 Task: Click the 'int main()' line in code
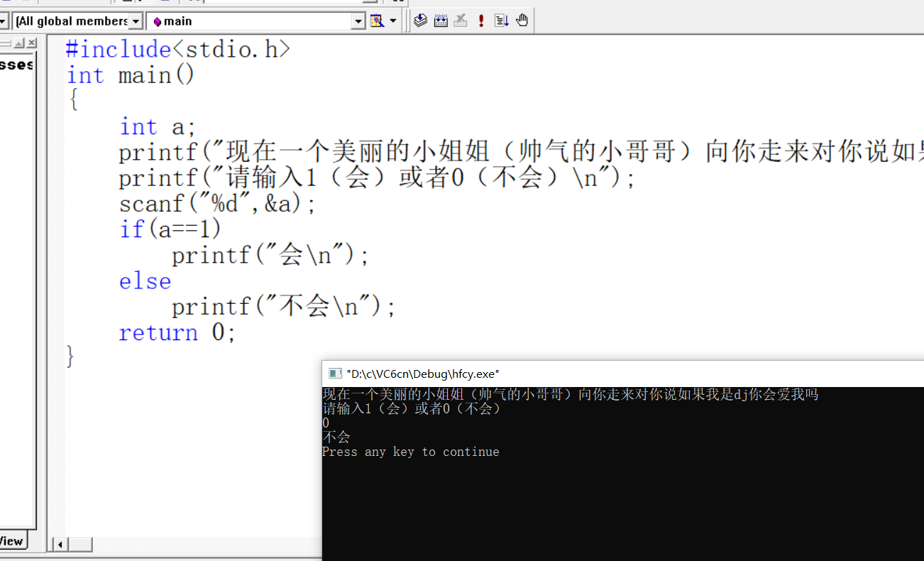(x=131, y=75)
